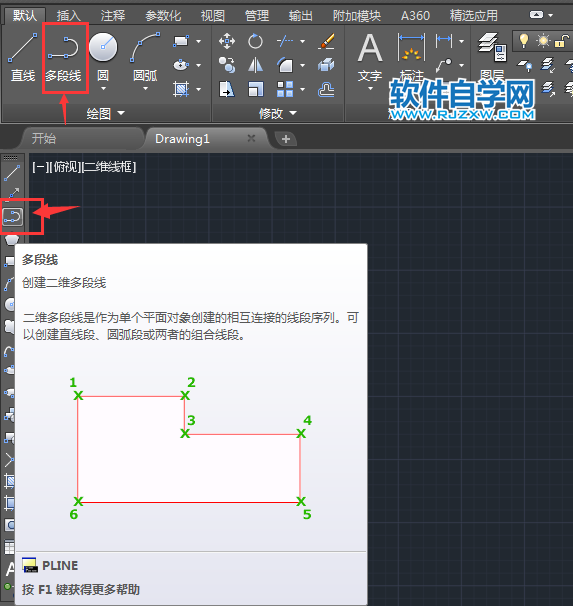Toggle layer lock padlock icon
573x606 pixels.
click(561, 41)
